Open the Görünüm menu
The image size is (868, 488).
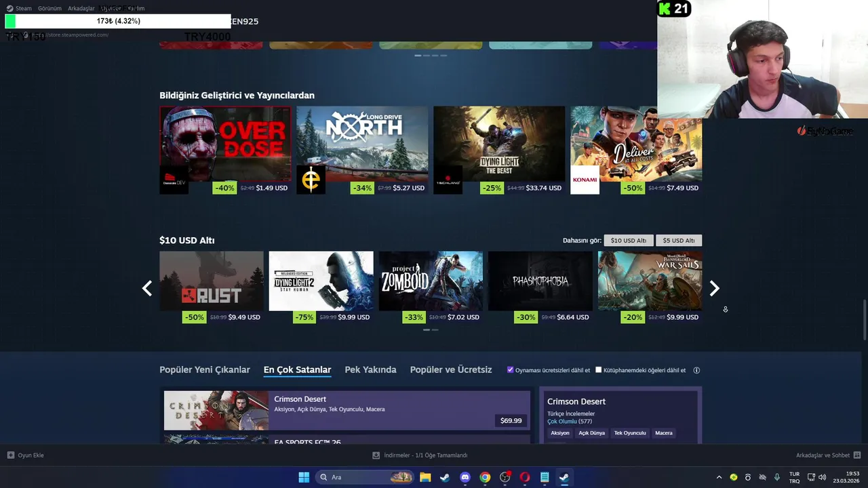coord(50,9)
